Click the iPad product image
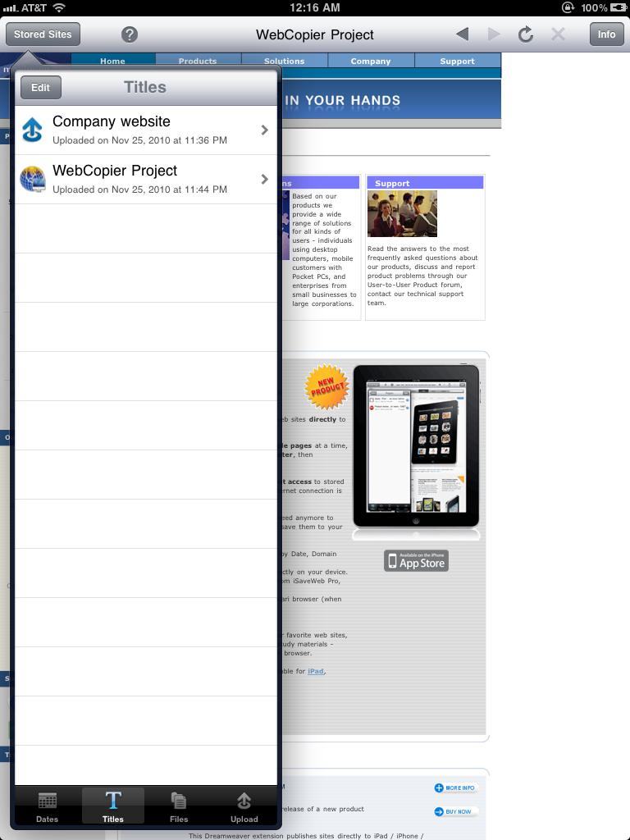 416,447
